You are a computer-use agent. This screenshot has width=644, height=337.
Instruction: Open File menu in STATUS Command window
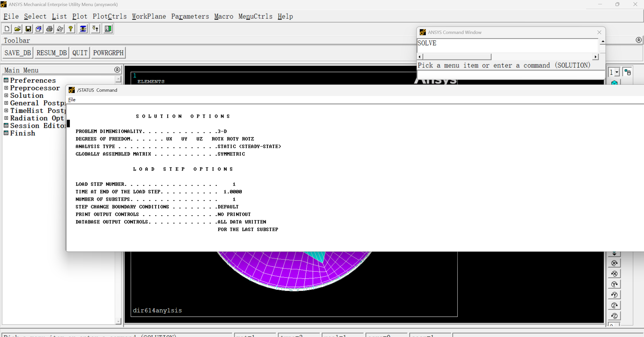[72, 100]
